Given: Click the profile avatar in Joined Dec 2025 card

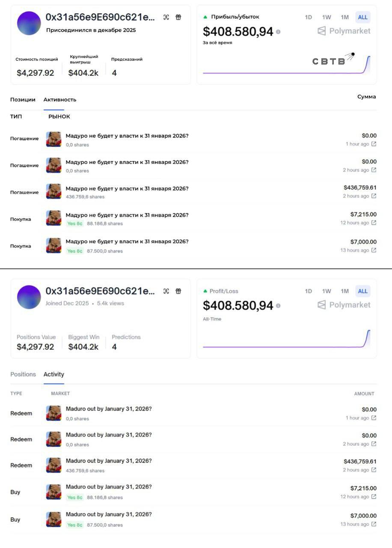Looking at the screenshot, I should [29, 297].
